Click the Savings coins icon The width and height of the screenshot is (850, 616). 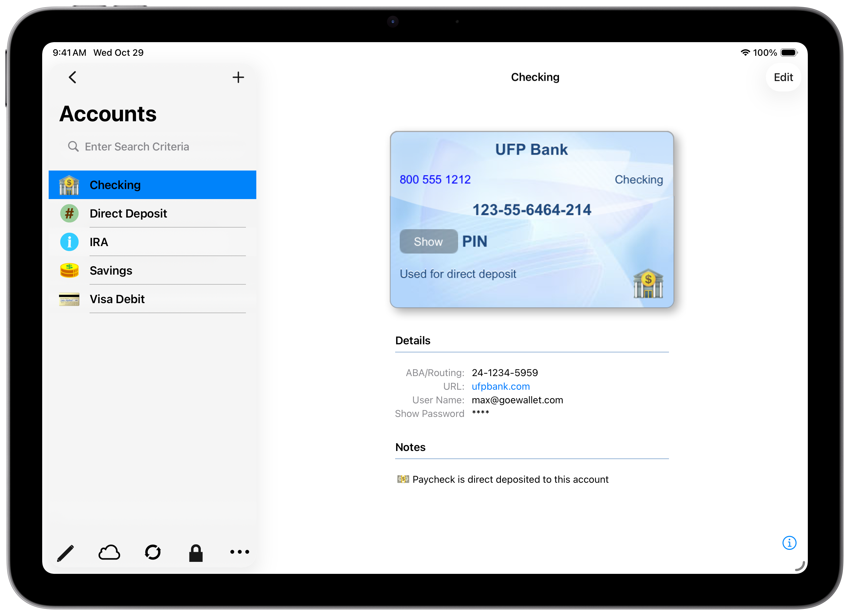click(x=69, y=270)
